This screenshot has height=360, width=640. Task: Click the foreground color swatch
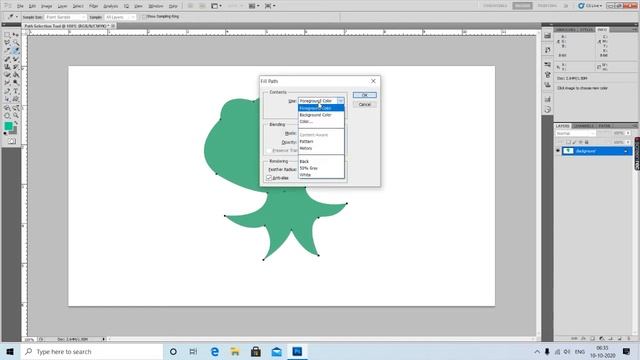point(8,126)
